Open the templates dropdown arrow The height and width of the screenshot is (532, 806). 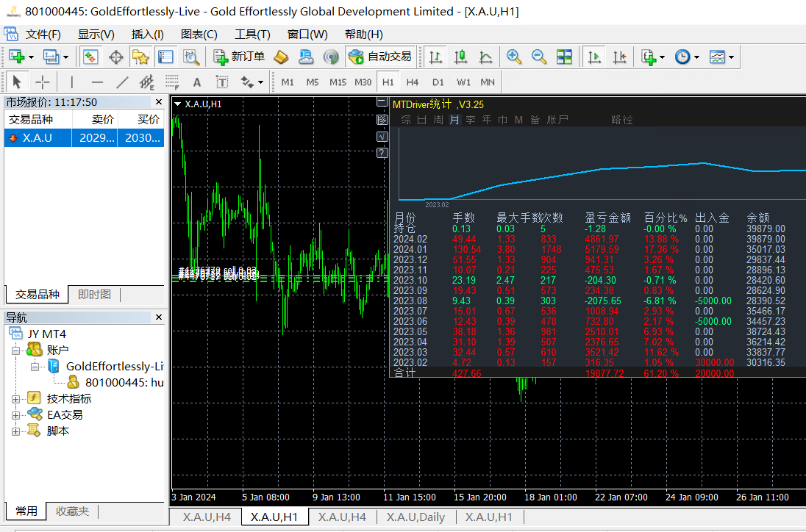[731, 57]
